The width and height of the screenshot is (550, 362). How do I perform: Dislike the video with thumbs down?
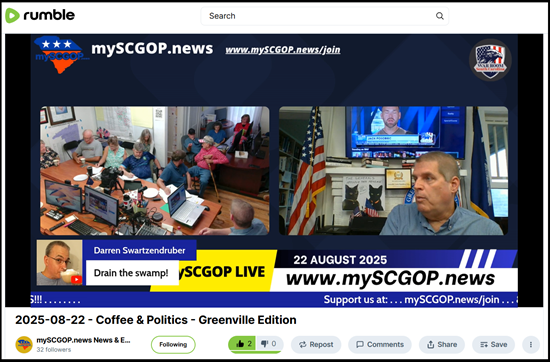tap(269, 344)
